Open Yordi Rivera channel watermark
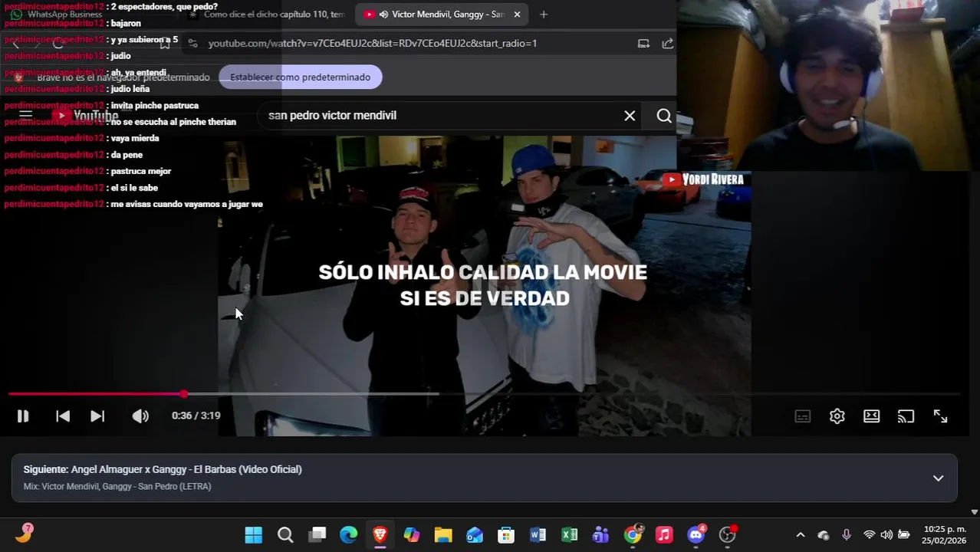This screenshot has height=552, width=980. click(x=704, y=179)
